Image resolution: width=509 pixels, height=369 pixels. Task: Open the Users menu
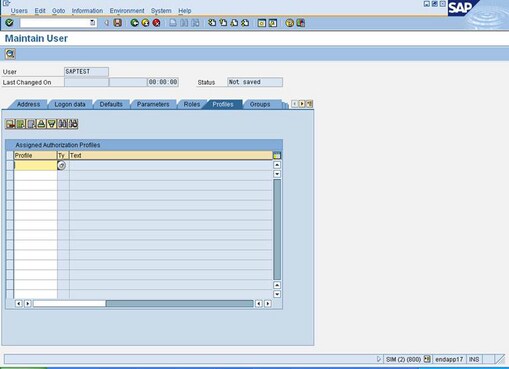point(19,11)
